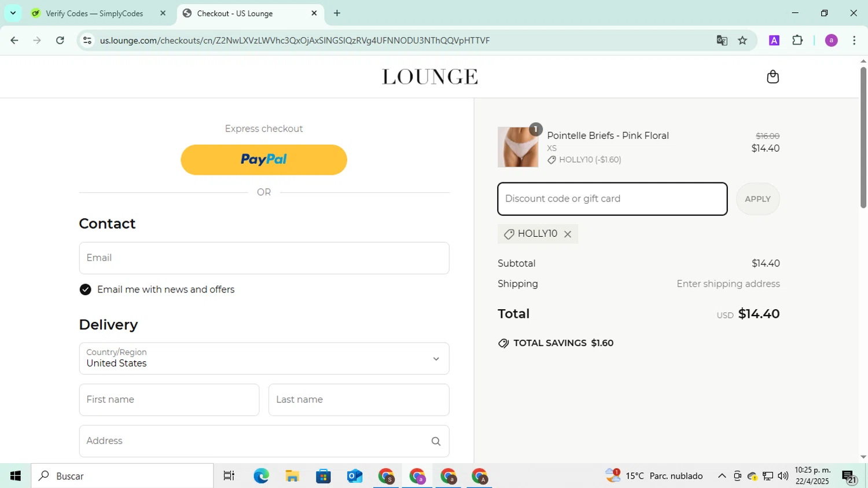This screenshot has width=868, height=488.
Task: Click the Discount code or gift card field
Action: [x=612, y=199]
